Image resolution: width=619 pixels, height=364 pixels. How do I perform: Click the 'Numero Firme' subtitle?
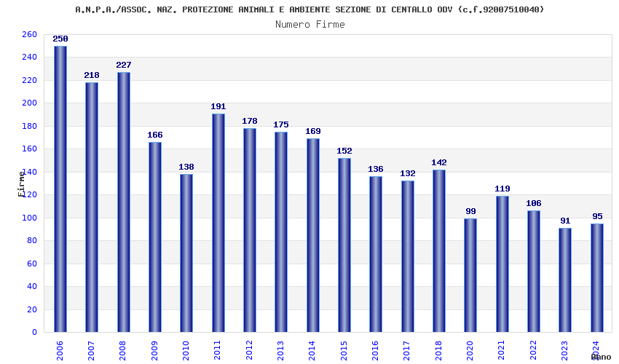pyautogui.click(x=310, y=25)
